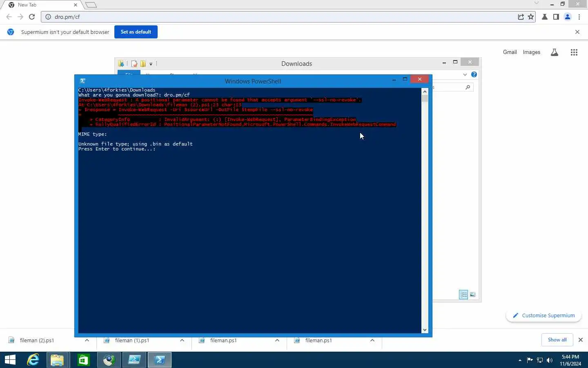Close the downloads shelf
The image size is (588, 368).
point(581,340)
